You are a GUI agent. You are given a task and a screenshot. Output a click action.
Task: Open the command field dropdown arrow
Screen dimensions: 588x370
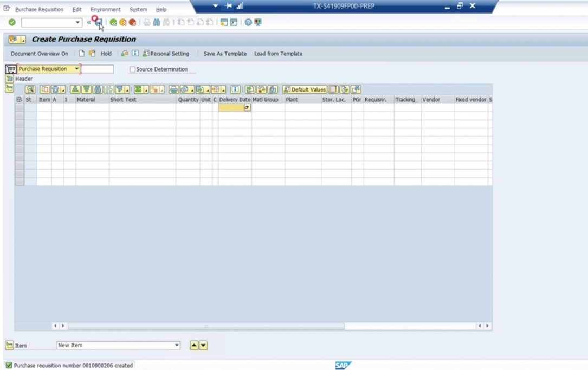tap(77, 23)
